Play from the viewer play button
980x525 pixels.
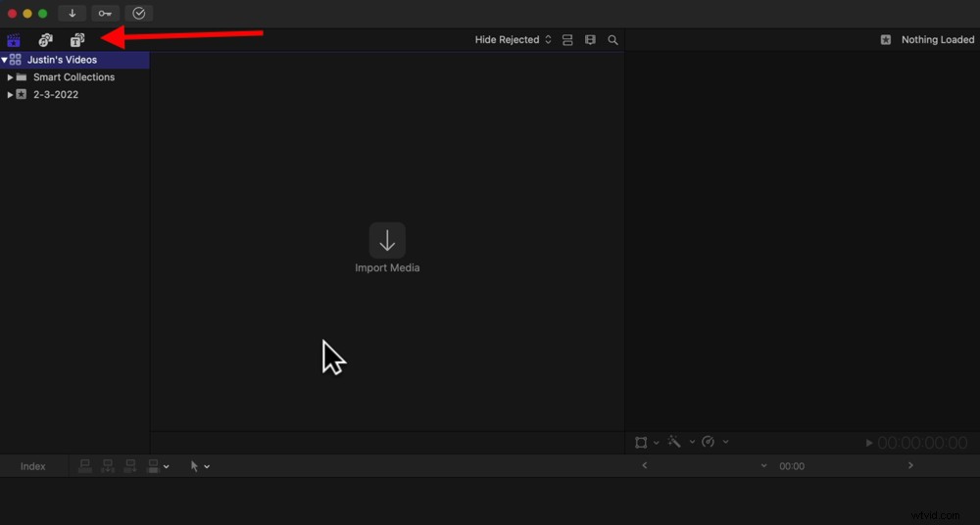[868, 443]
